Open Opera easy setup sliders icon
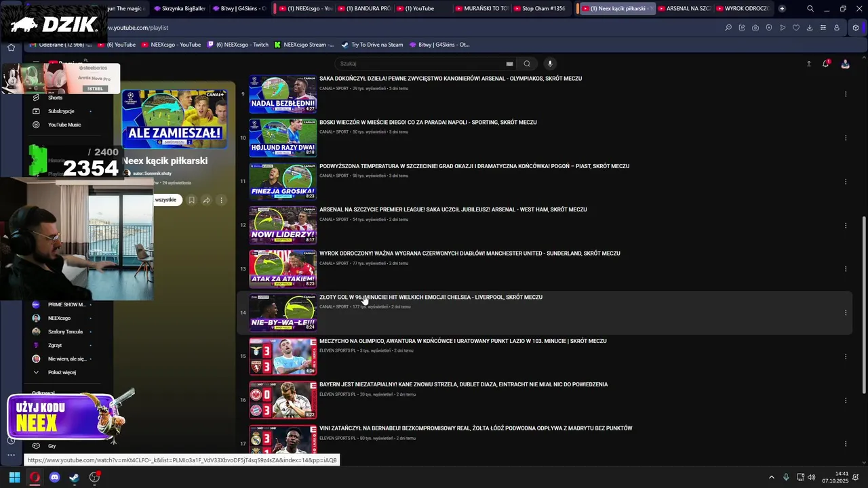Viewport: 868px width, 488px height. tap(823, 28)
